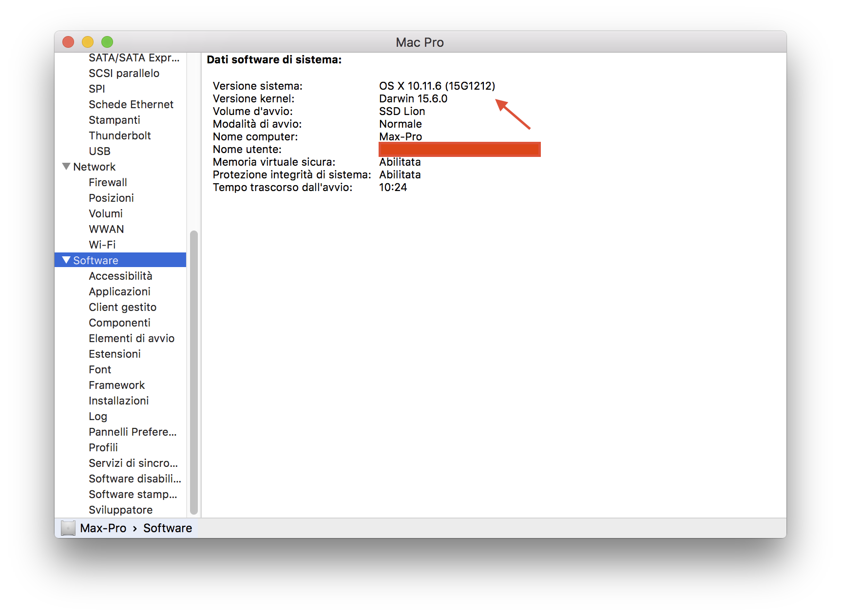Click Max-Pro in the path bar
Image resolution: width=841 pixels, height=616 pixels.
coord(103,528)
